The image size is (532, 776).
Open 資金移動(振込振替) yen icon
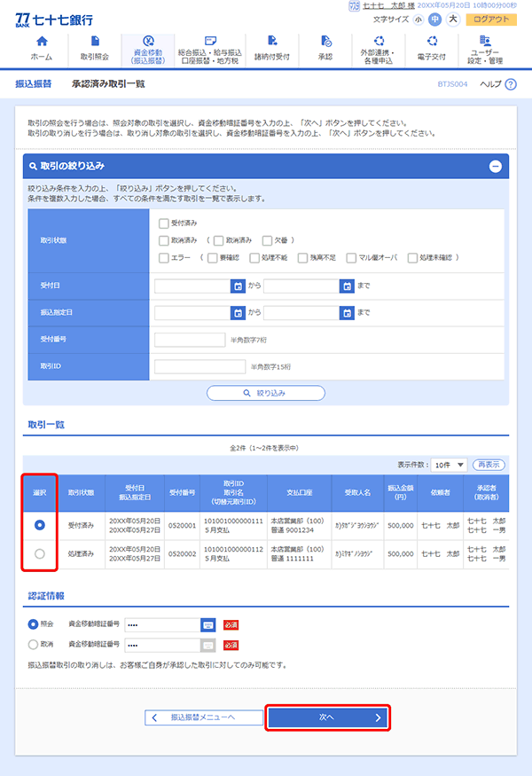148,41
